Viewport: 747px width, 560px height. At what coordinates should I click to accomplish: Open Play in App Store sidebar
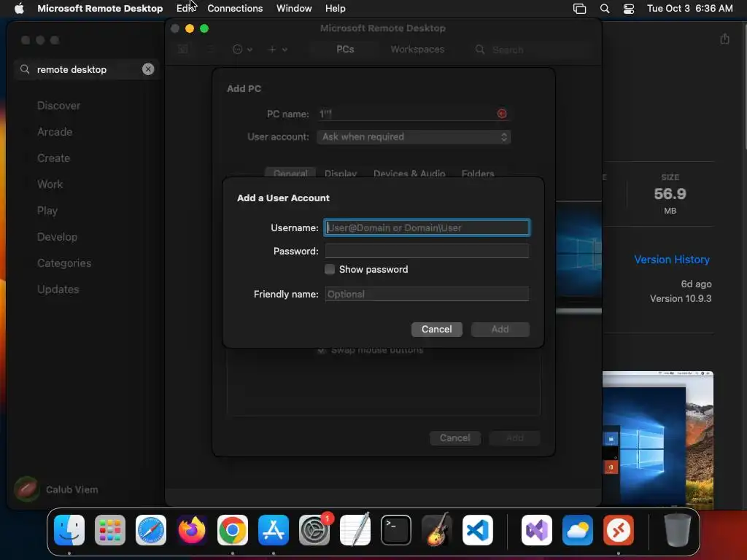tap(47, 211)
